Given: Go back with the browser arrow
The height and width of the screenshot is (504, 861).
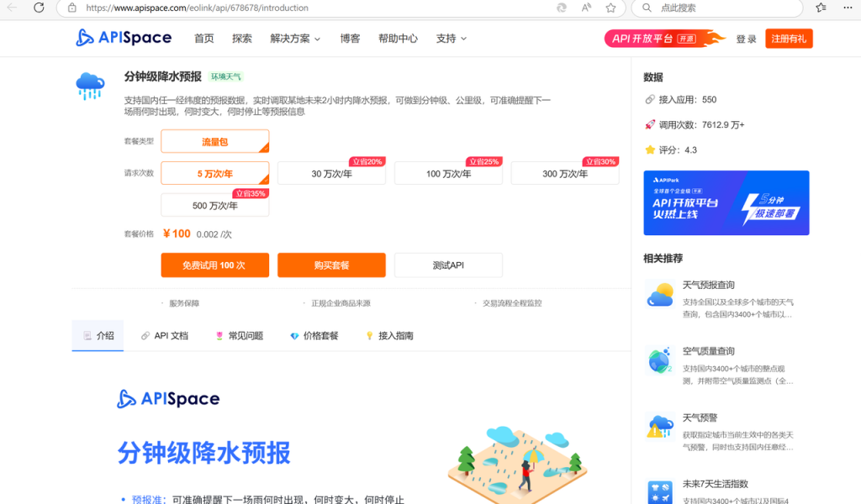Looking at the screenshot, I should (x=12, y=8).
